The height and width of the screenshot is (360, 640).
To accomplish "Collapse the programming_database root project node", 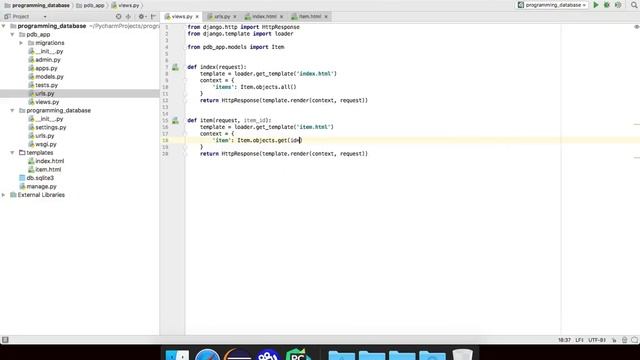I will [4, 26].
